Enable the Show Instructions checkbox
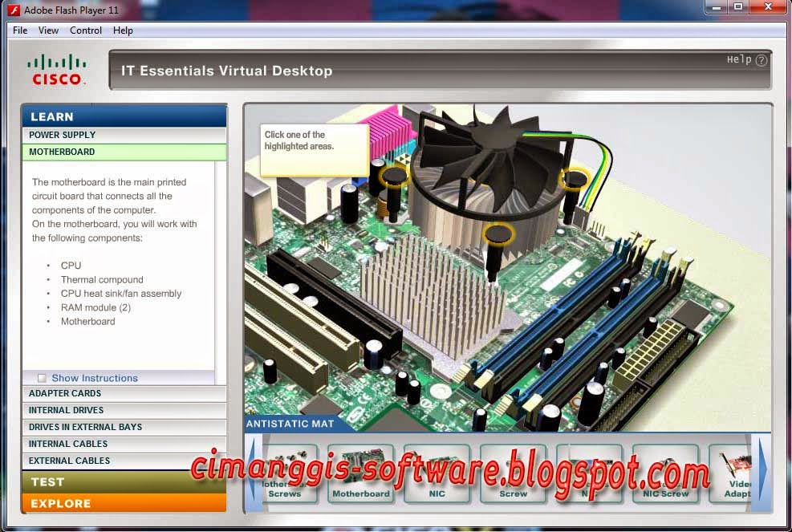 pos(42,377)
